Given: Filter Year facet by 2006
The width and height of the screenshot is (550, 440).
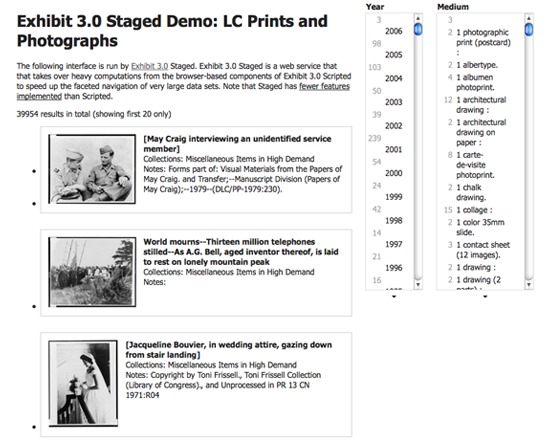Looking at the screenshot, I should (394, 31).
